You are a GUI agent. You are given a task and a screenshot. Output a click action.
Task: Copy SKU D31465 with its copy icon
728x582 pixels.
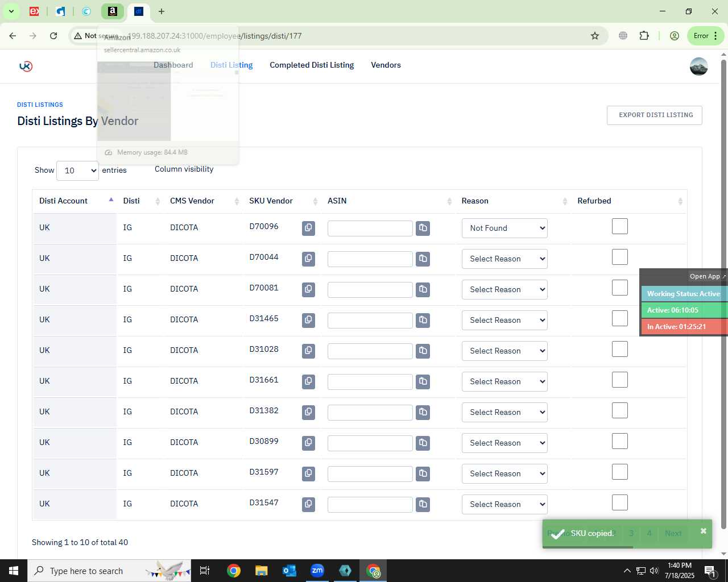click(308, 320)
